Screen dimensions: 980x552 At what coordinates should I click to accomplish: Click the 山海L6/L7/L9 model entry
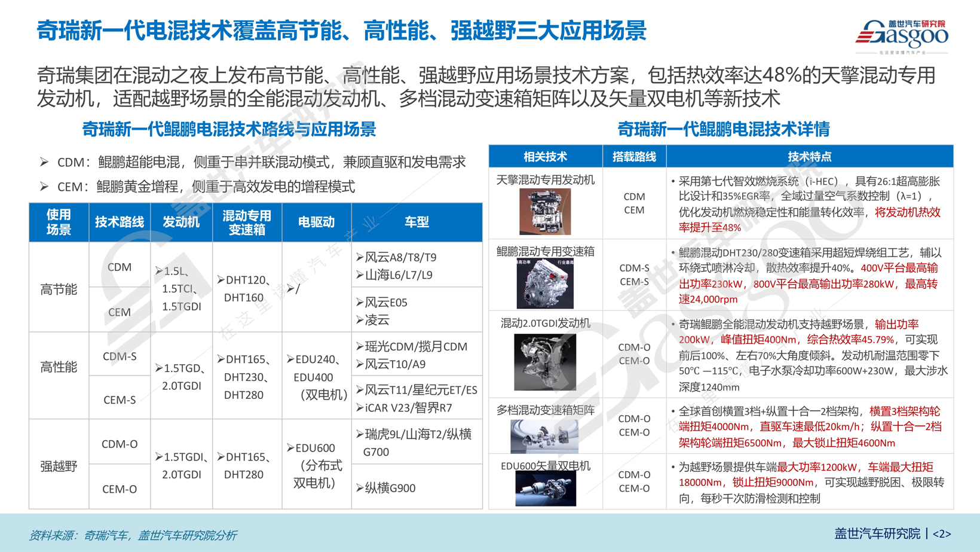tap(394, 275)
